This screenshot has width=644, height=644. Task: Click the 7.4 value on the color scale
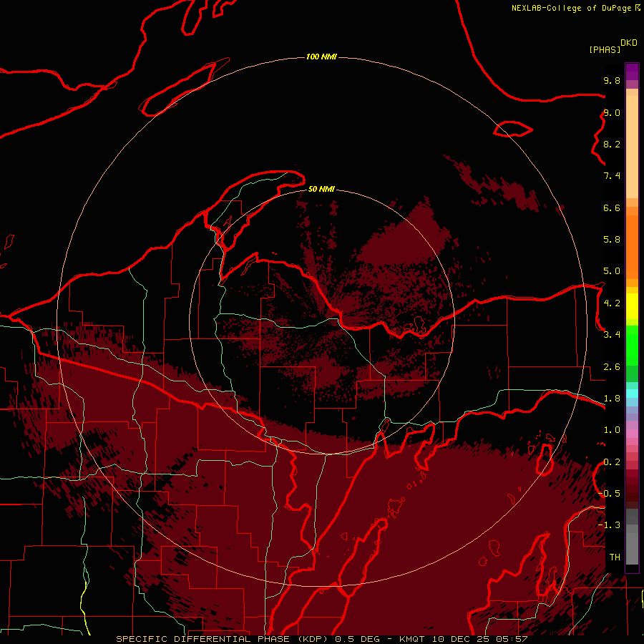pos(612,176)
